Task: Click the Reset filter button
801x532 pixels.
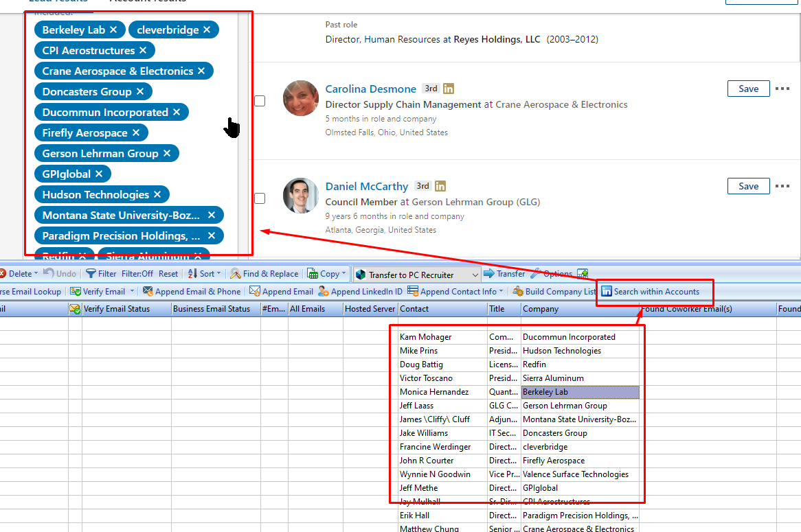Action: (x=168, y=274)
